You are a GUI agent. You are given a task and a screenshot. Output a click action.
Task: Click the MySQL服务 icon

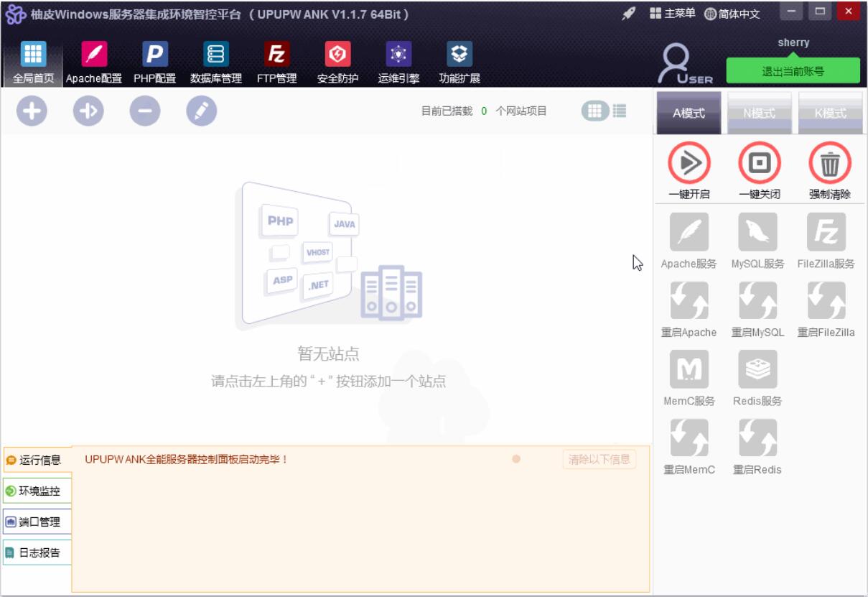tap(758, 231)
